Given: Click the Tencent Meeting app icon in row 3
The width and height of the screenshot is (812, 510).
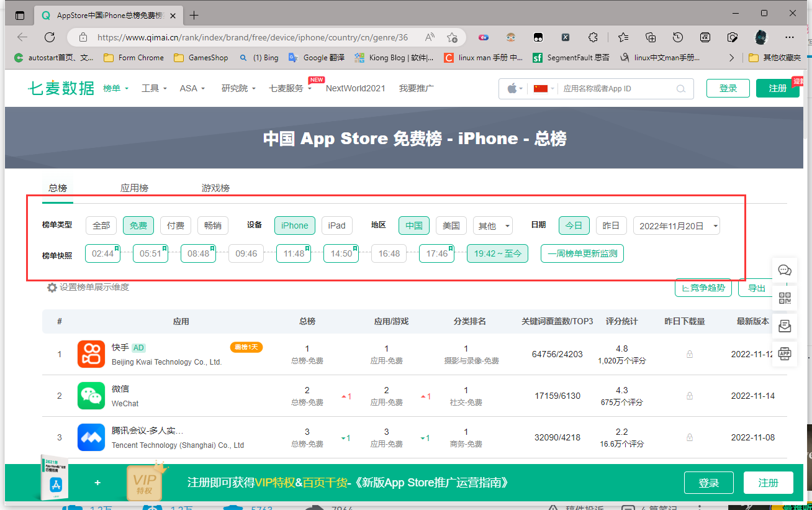Looking at the screenshot, I should point(91,437).
